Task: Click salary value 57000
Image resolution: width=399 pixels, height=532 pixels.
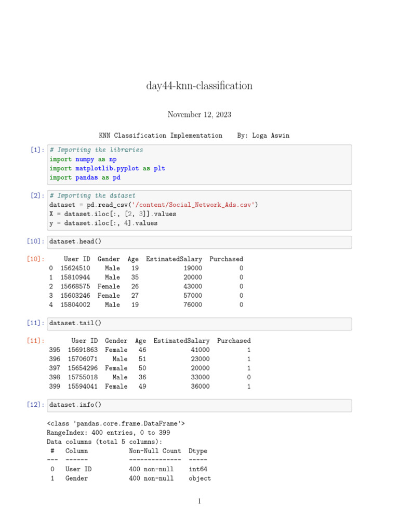Action: tap(193, 296)
